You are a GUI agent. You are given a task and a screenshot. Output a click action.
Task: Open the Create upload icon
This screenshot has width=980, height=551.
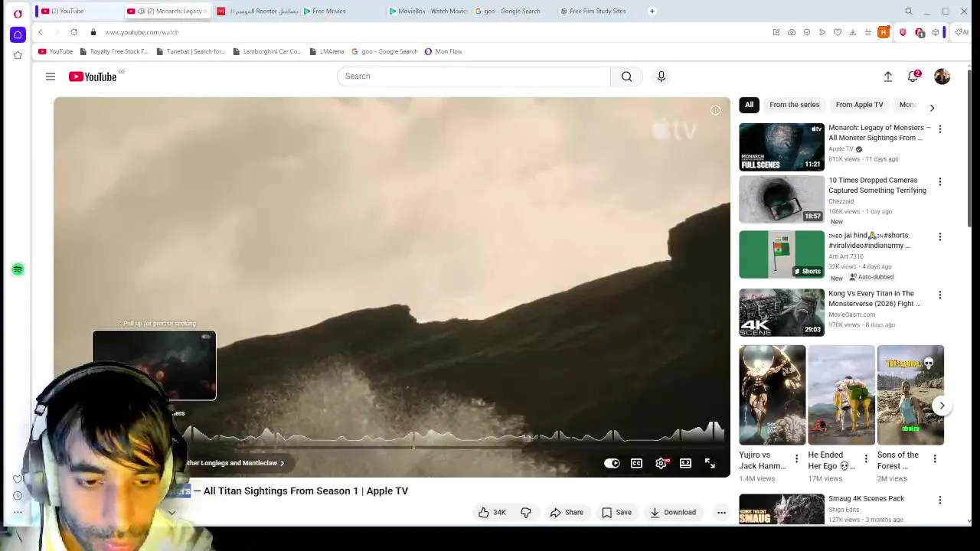click(x=888, y=77)
